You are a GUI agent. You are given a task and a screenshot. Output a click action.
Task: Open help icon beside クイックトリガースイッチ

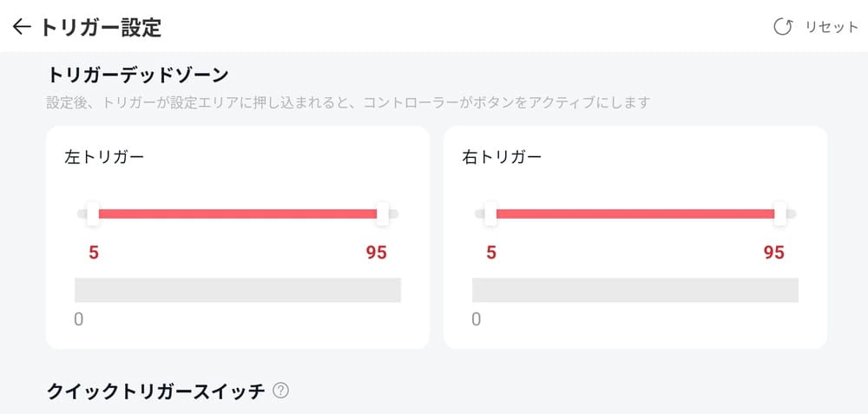tap(280, 391)
